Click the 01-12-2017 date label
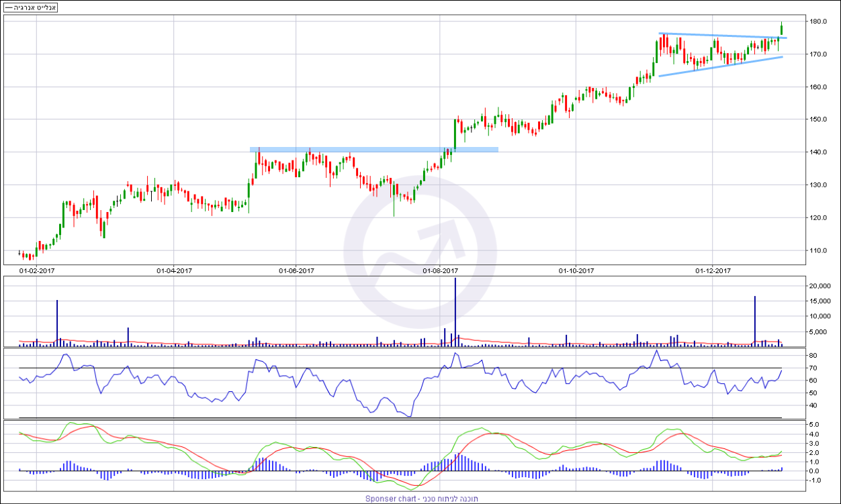 [x=713, y=271]
